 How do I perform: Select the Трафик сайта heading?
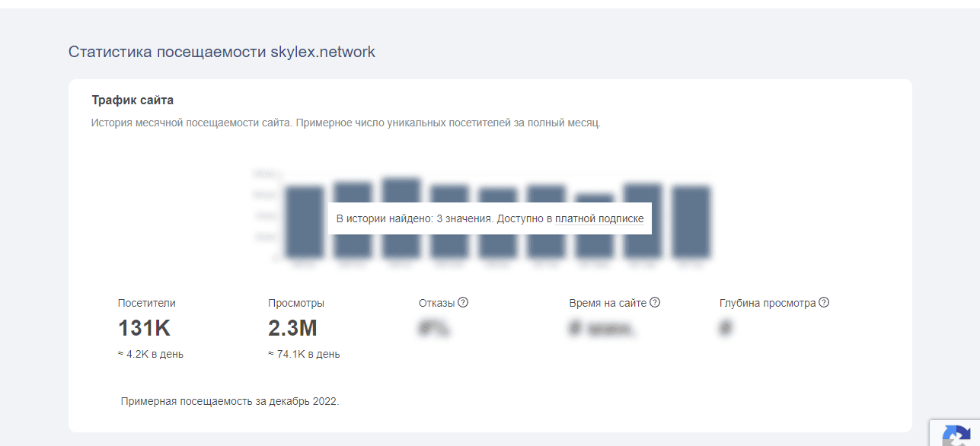pos(132,100)
